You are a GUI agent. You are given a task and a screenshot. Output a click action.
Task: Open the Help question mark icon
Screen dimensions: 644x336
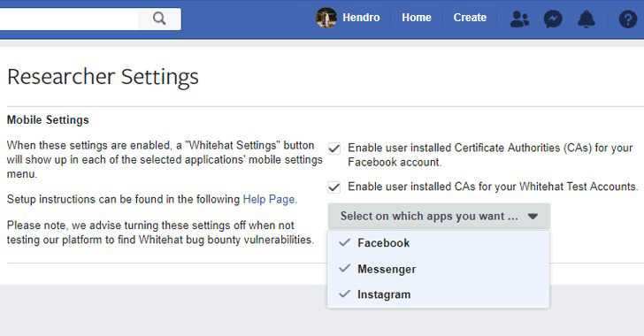[x=628, y=19]
